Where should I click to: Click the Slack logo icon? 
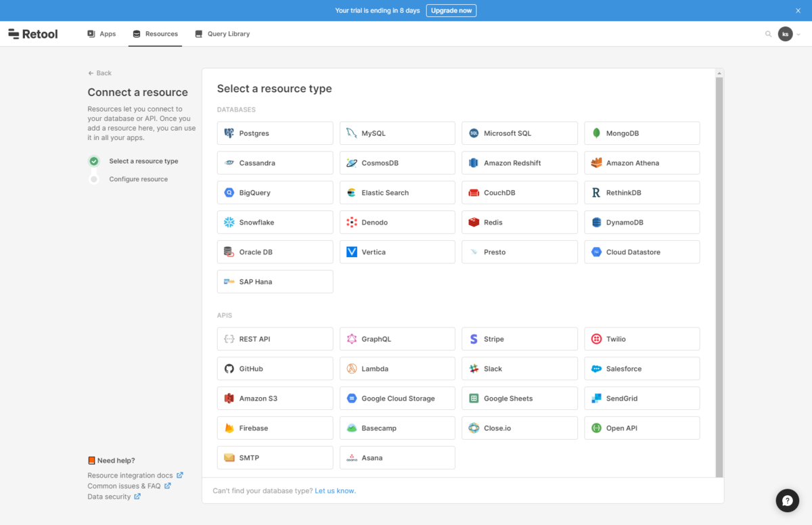tap(474, 369)
